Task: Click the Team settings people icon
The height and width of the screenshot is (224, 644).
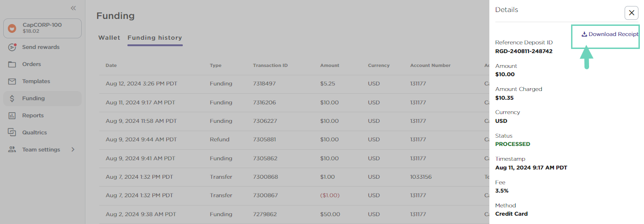Action: coord(12,150)
